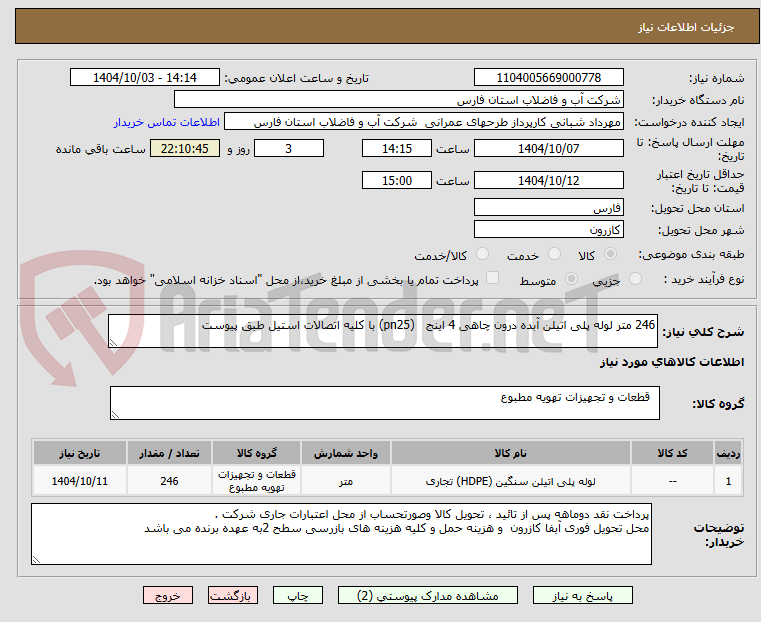Screen dimensions: 761x622
Task: Toggle the اسناد خزانه اسلامی payment checkbox
Action: [x=492, y=278]
